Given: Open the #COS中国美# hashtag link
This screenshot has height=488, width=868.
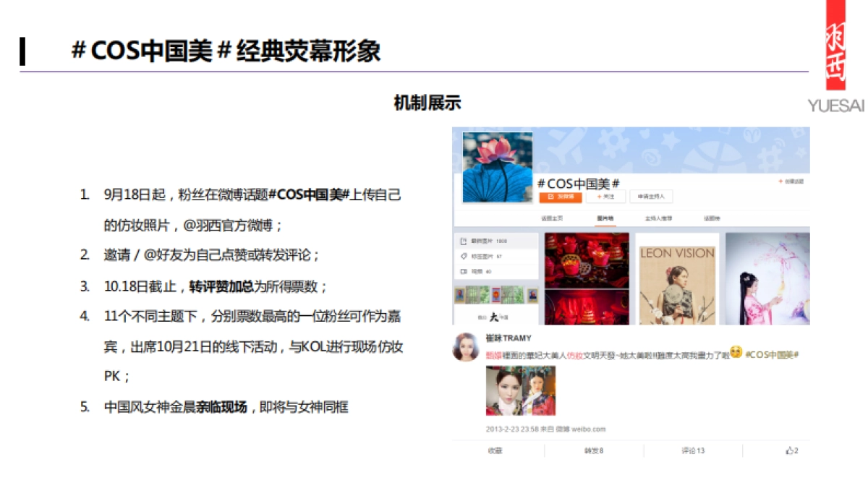Looking at the screenshot, I should click(x=773, y=356).
